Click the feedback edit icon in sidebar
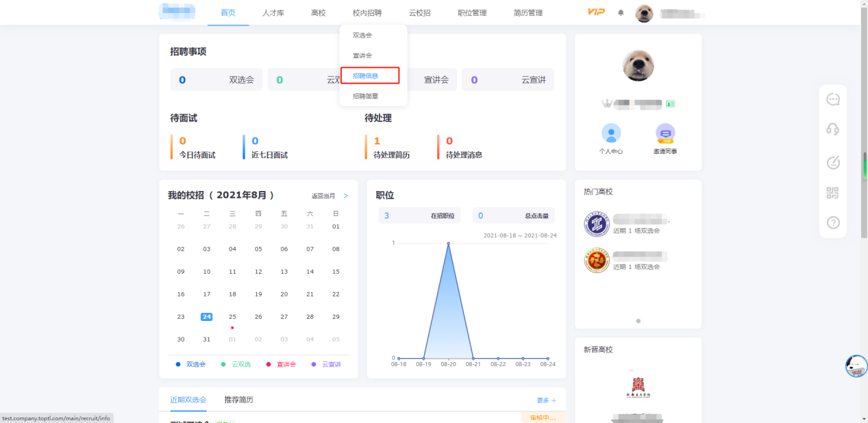868x423 pixels. [x=833, y=163]
